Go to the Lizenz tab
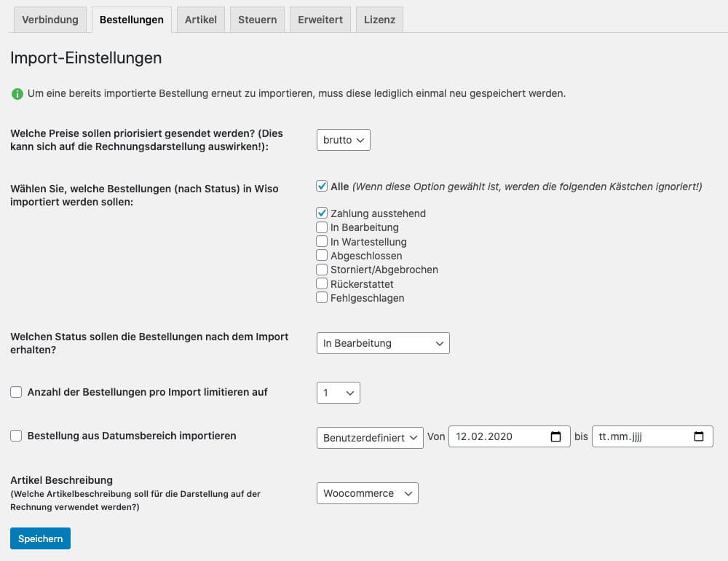The width and height of the screenshot is (728, 561). click(379, 20)
